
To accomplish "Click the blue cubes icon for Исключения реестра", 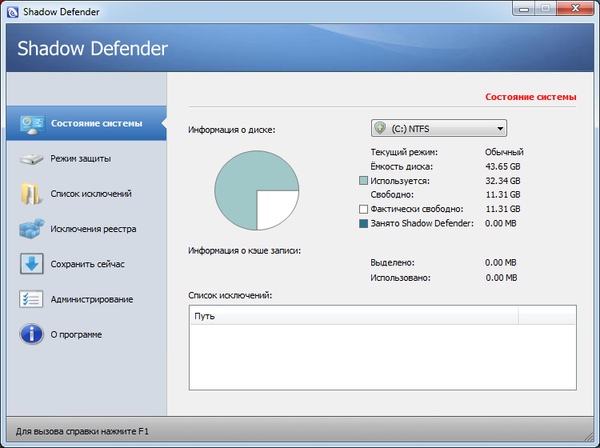I will tap(30, 229).
